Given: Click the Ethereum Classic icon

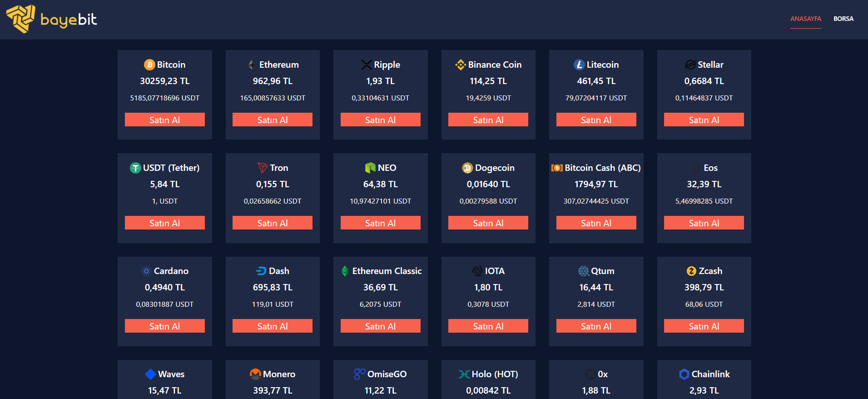Looking at the screenshot, I should point(345,271).
